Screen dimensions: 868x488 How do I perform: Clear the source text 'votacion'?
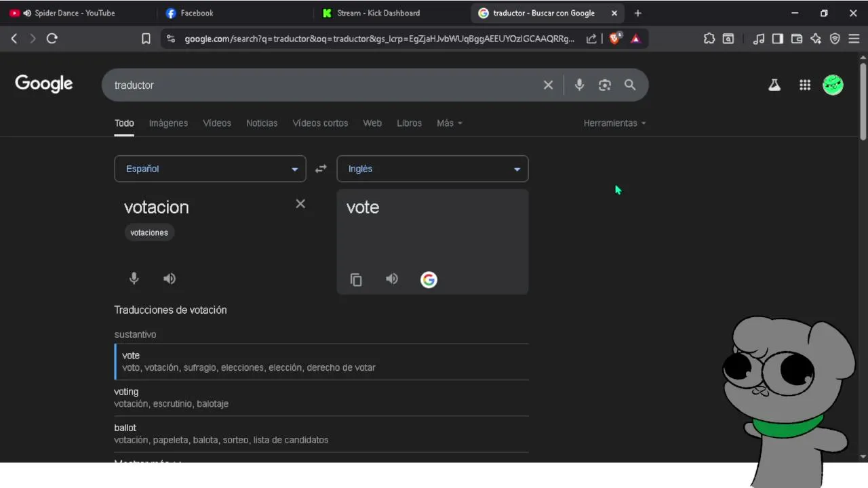(300, 203)
